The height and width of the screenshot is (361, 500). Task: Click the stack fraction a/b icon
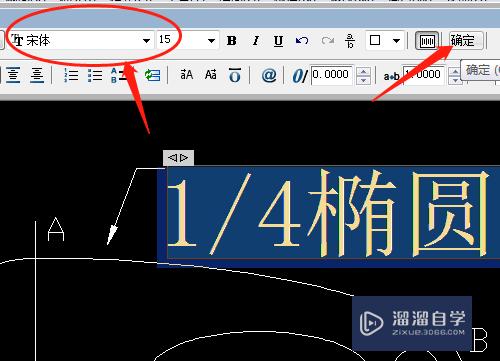point(350,41)
